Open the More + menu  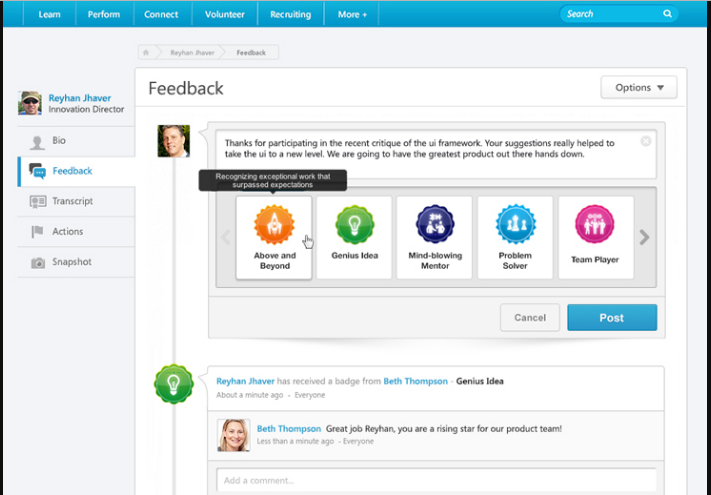coord(352,15)
